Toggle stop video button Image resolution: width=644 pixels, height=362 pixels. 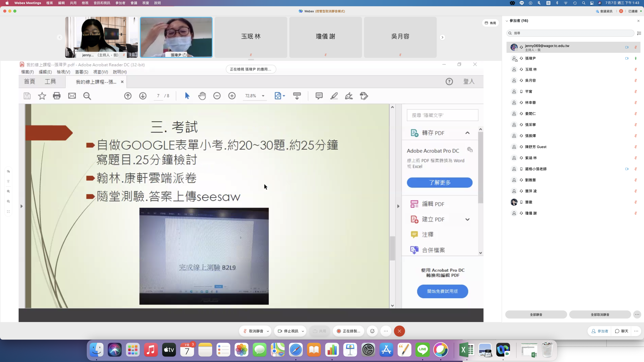click(x=288, y=331)
